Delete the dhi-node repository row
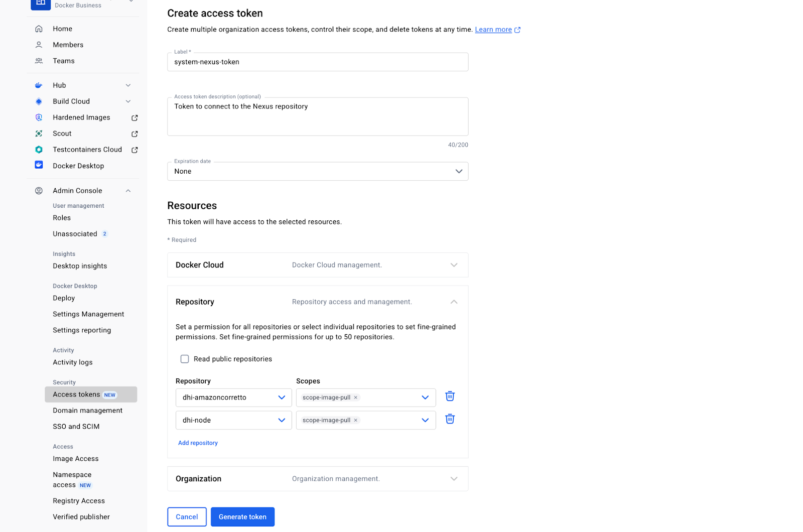This screenshot has height=532, width=803. 449,419
